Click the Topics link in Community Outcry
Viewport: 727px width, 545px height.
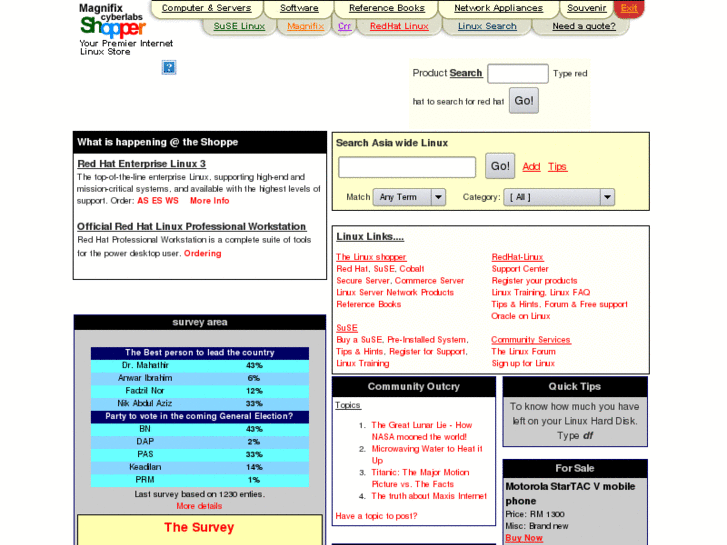348,405
